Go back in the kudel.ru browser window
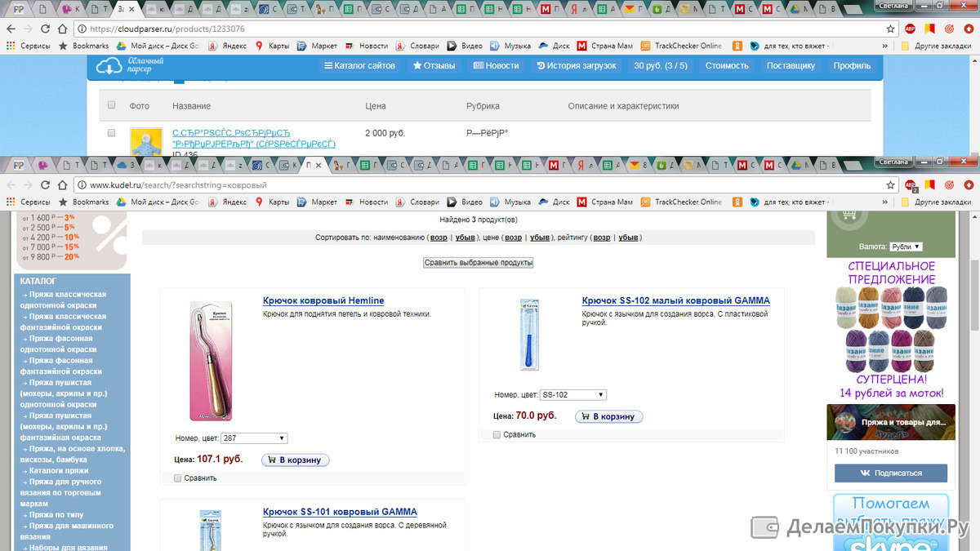The width and height of the screenshot is (980, 551). coord(11,185)
